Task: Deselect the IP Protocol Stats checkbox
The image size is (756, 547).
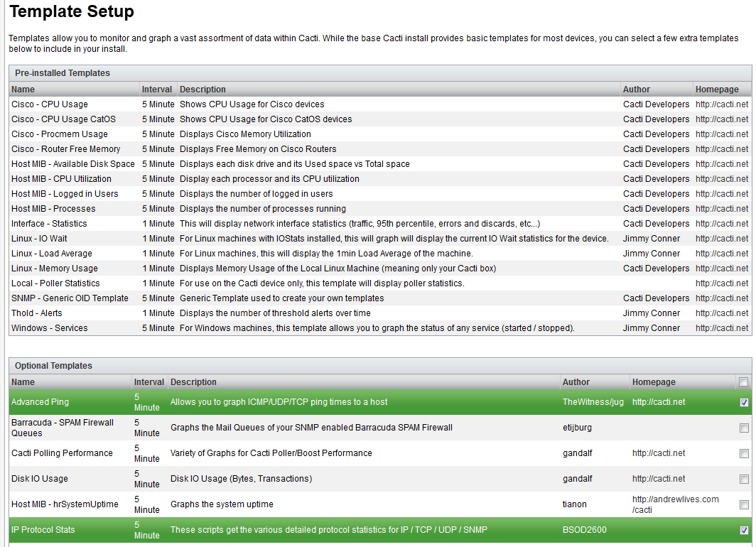Action: (743, 530)
